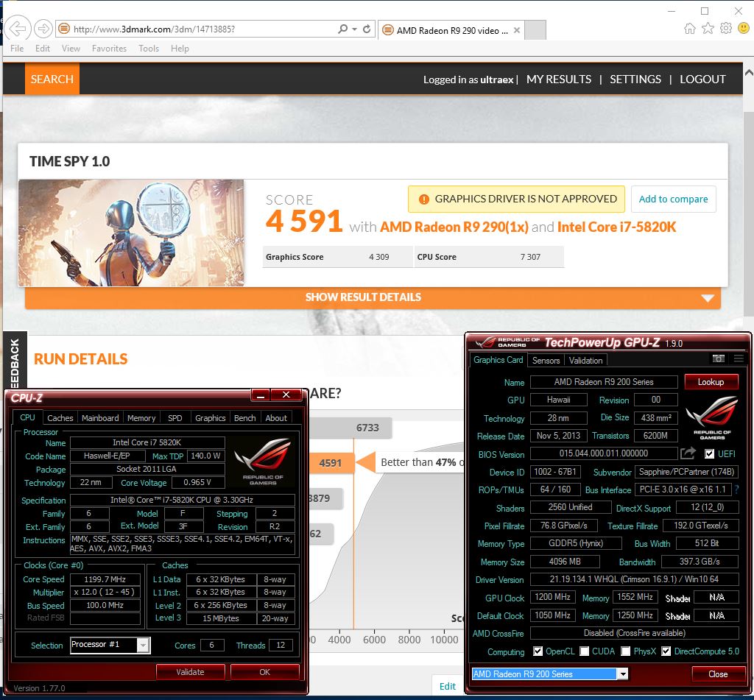The width and height of the screenshot is (754, 700).
Task: Open MY RESULTS link in 3DMark header
Action: pyautogui.click(x=559, y=79)
